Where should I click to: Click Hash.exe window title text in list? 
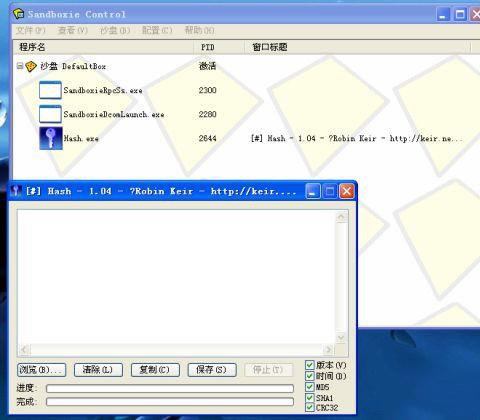click(x=357, y=138)
